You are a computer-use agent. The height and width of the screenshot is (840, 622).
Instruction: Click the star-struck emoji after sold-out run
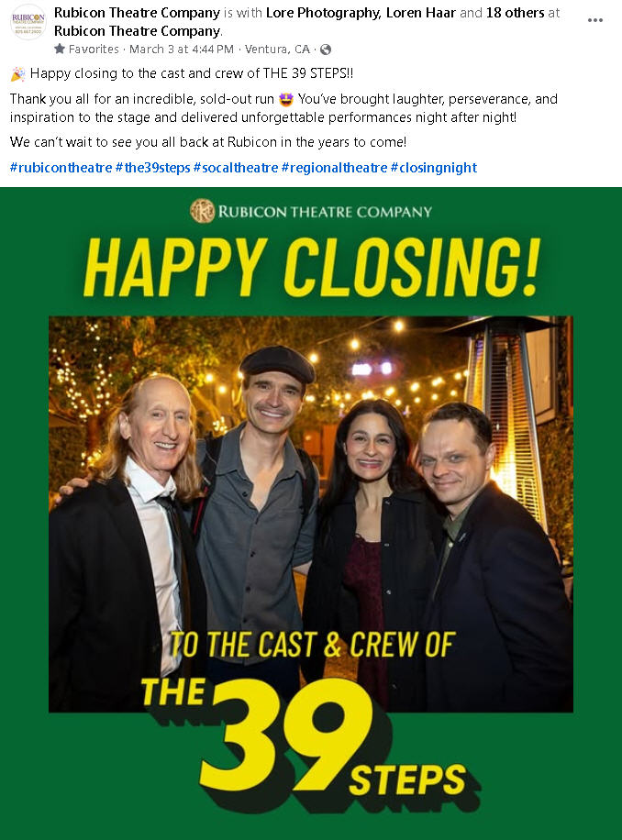coord(286,99)
